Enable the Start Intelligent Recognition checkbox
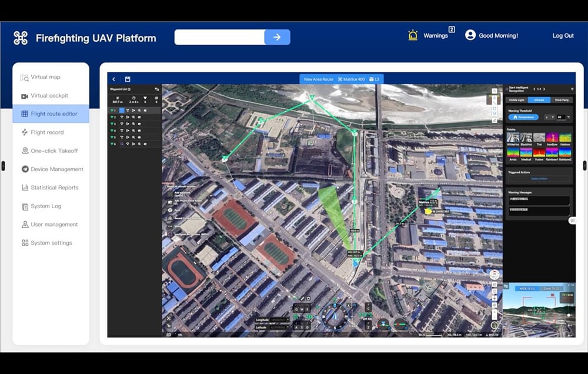588x374 pixels. (x=506, y=89)
